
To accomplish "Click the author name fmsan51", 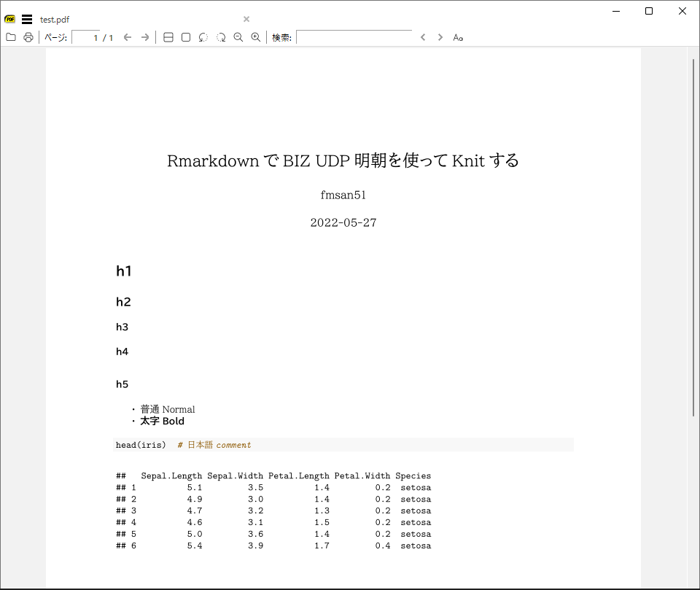I will (x=343, y=195).
